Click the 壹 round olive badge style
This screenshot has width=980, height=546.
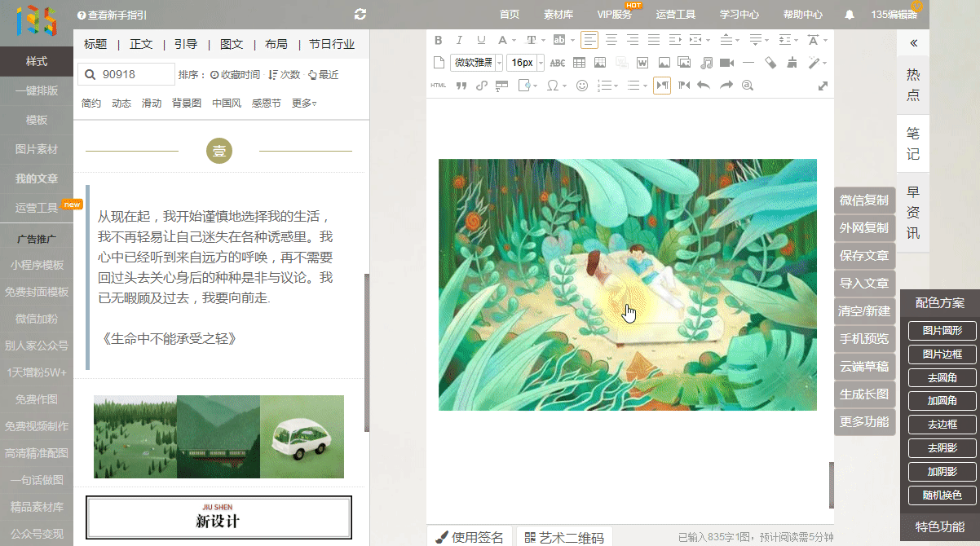219,151
